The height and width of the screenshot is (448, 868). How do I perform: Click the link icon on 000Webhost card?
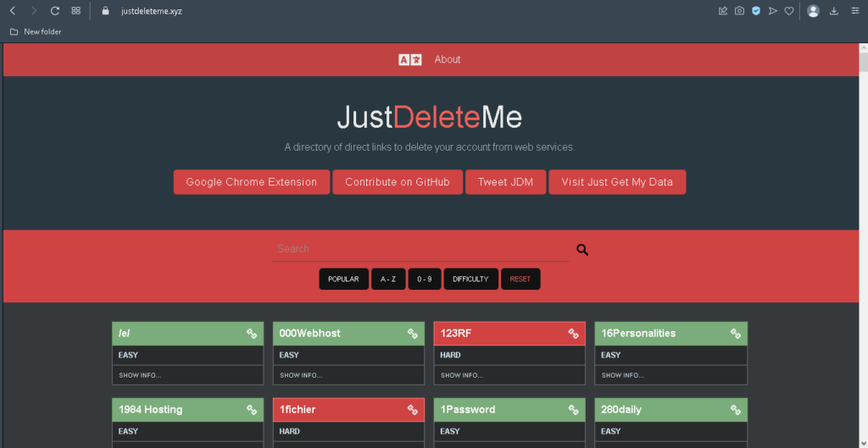point(413,334)
